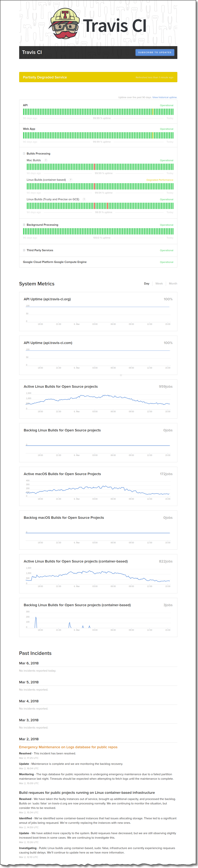Click the Travis CI mascot logo

click(65, 24)
